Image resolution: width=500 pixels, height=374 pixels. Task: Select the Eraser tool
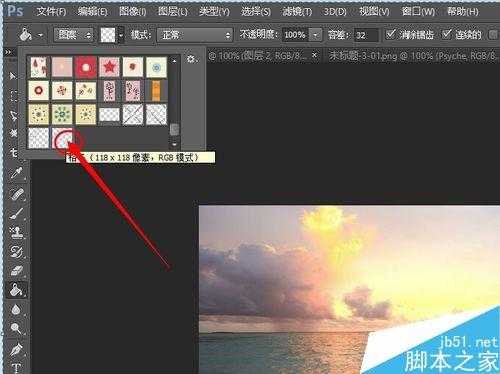[x=16, y=271]
